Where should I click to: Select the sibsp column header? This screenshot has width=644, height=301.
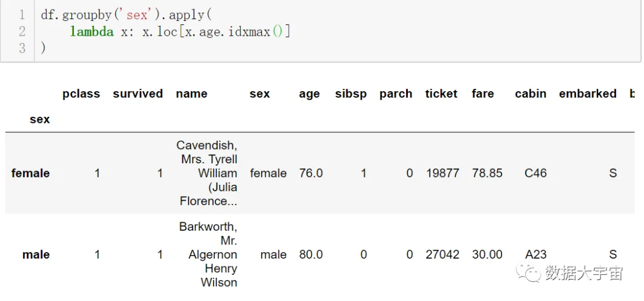pyautogui.click(x=351, y=94)
